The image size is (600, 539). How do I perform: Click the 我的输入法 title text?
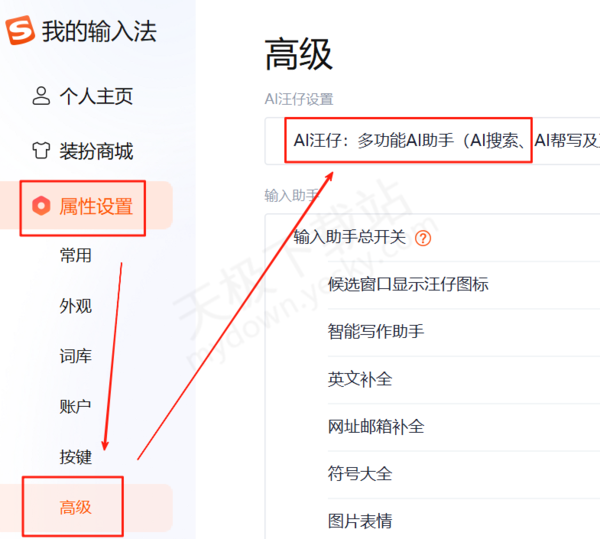point(99,31)
